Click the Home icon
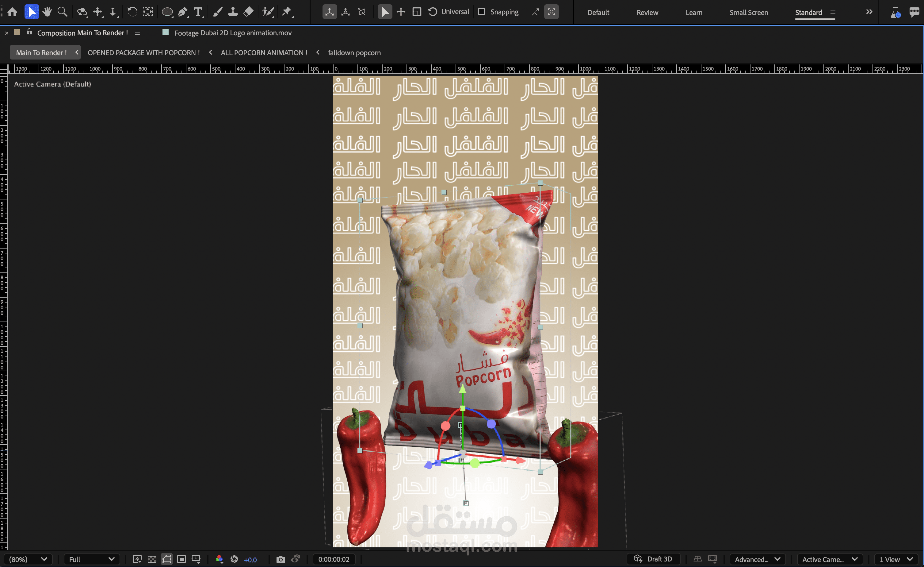Screen dimensions: 924x567 click(x=12, y=12)
